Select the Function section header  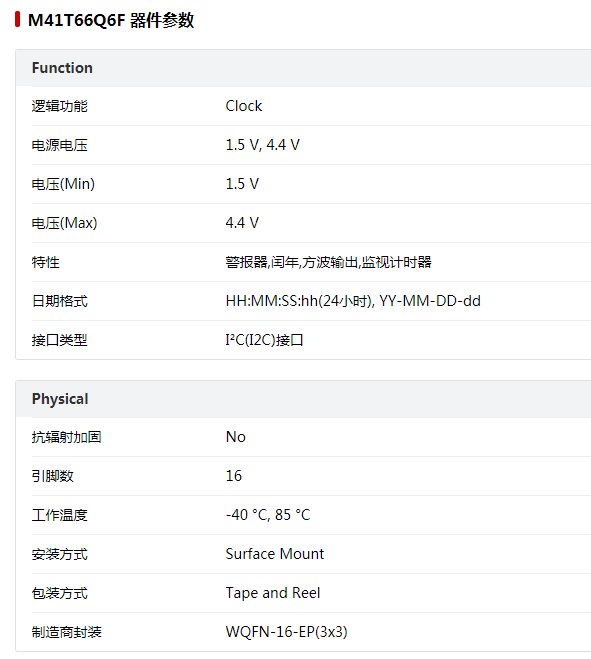[x=62, y=68]
